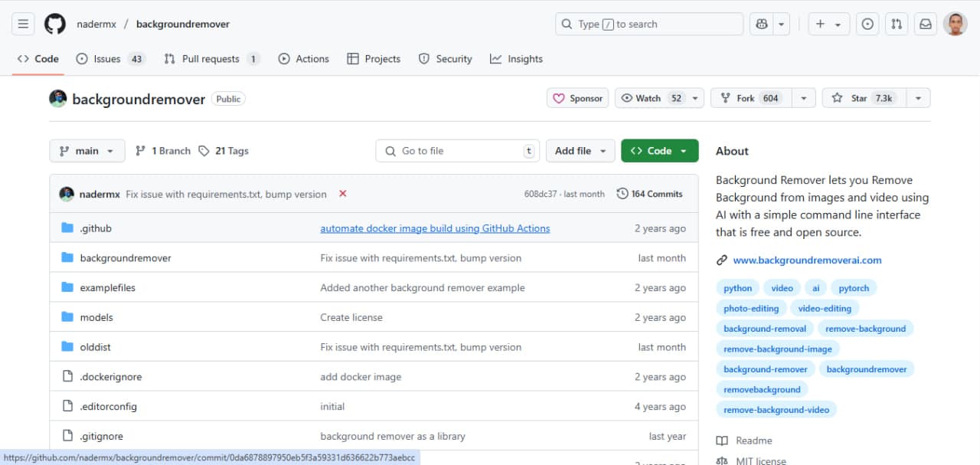Open user profile avatar menu
Screen dimensions: 980x465
pos(955,25)
